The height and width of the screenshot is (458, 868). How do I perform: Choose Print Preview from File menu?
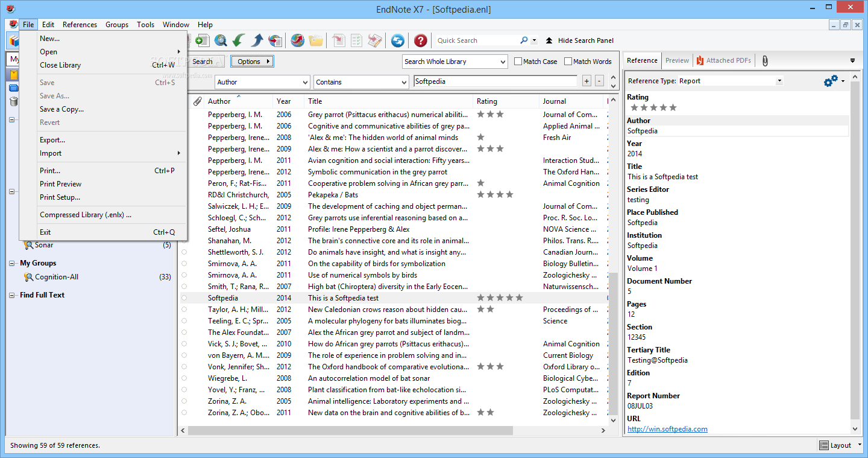pos(104,184)
